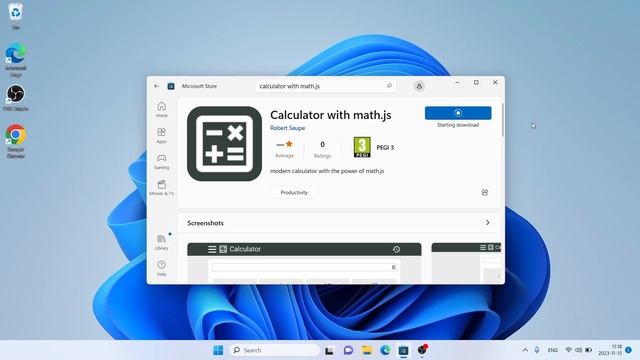Screen dimensions: 640x360
Task: Click the Store vertical scrollbar
Action: click(502, 120)
